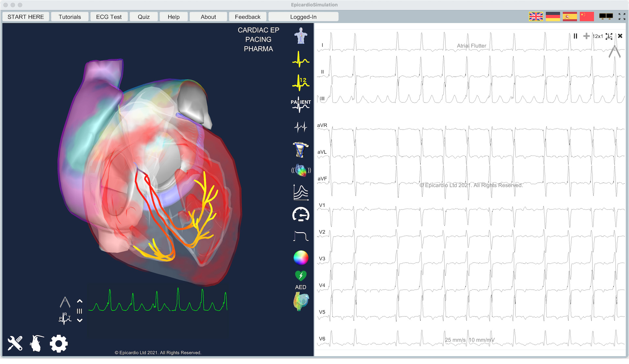This screenshot has width=629, height=364.
Task: Open the START HERE menu
Action: click(x=26, y=17)
